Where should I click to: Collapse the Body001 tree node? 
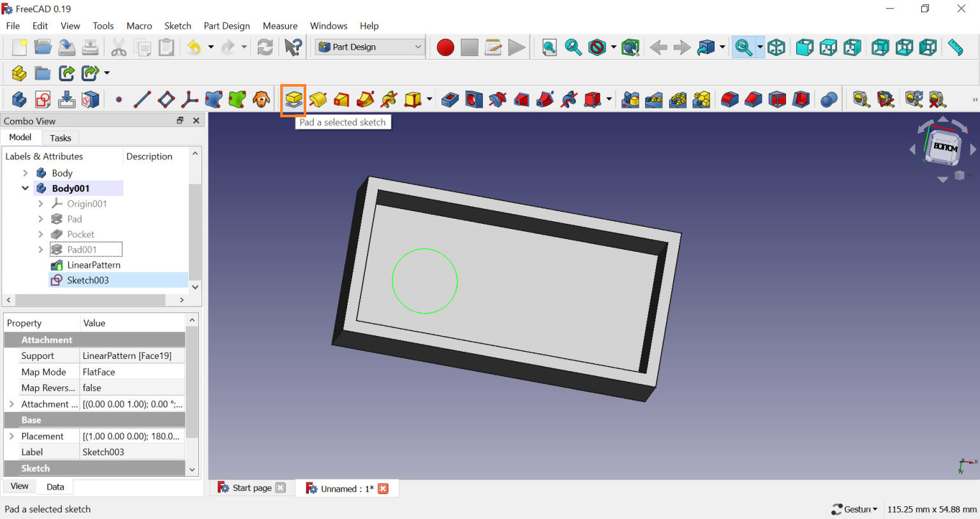[26, 188]
